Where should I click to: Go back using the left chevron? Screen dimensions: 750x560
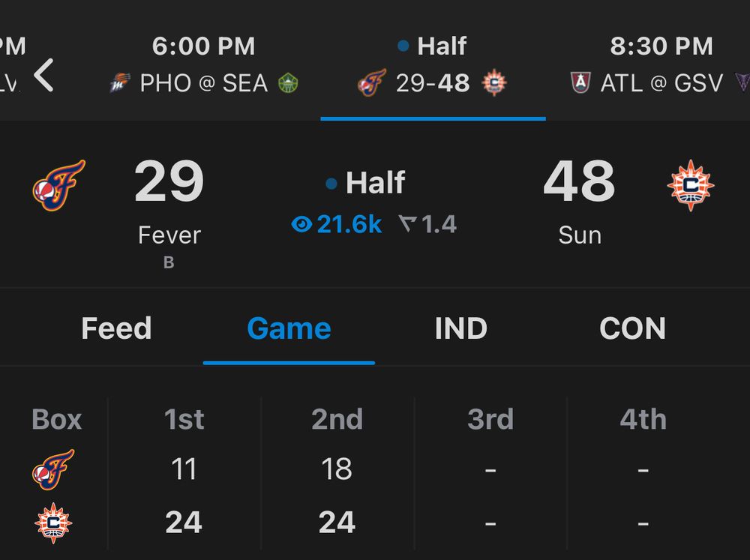tap(44, 75)
